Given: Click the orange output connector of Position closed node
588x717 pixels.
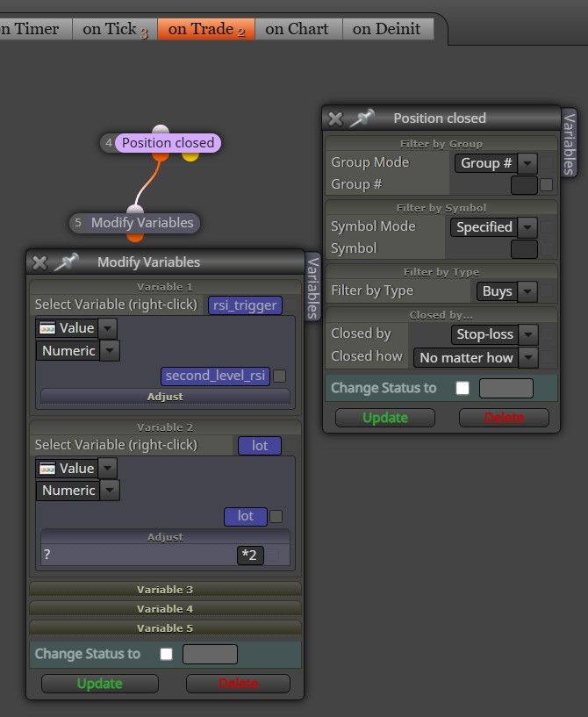Looking at the screenshot, I should click(x=161, y=157).
